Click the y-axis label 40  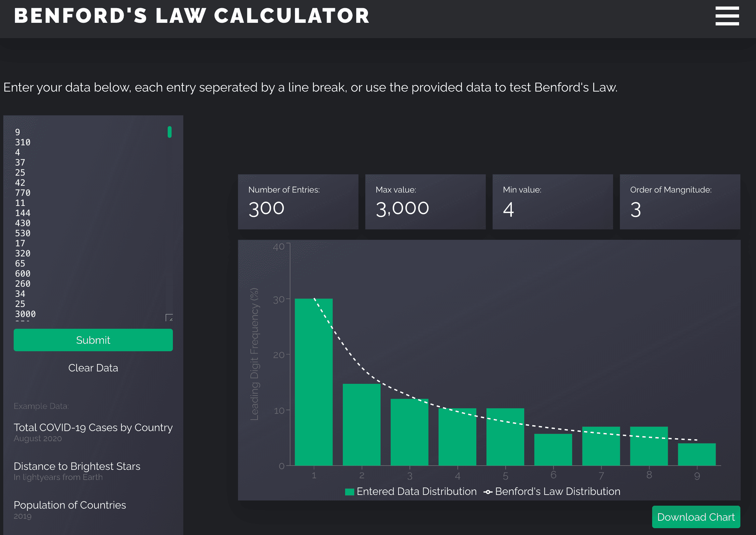pyautogui.click(x=279, y=246)
